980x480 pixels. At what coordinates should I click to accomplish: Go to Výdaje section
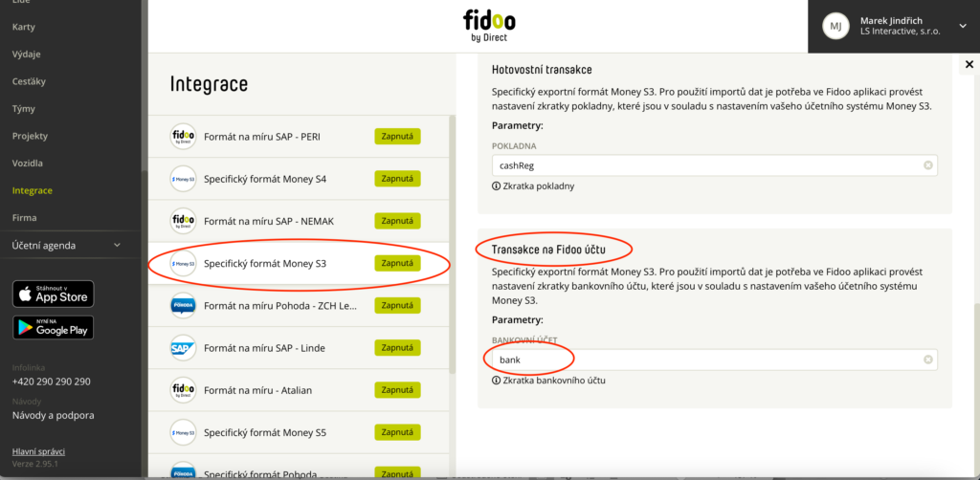coord(26,54)
